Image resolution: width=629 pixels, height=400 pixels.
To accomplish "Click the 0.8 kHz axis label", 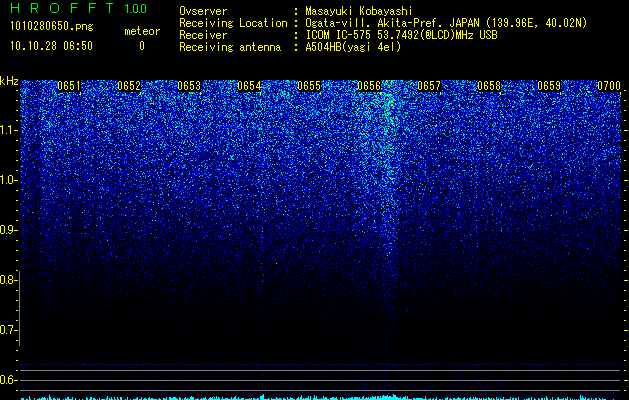I will pos(7,280).
